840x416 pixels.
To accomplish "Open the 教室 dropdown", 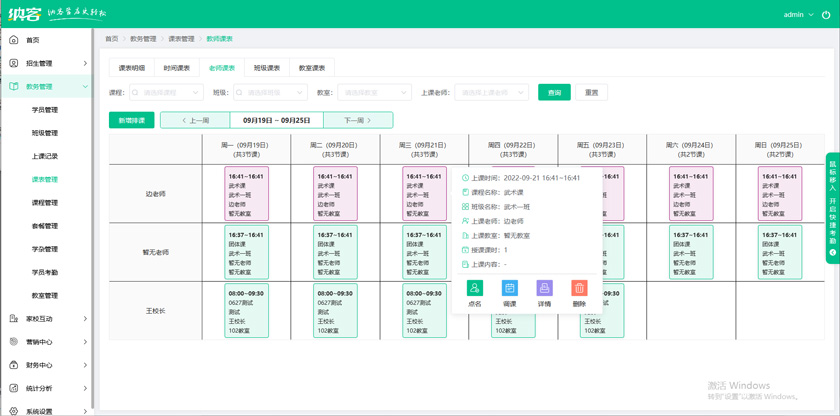I will [x=374, y=92].
